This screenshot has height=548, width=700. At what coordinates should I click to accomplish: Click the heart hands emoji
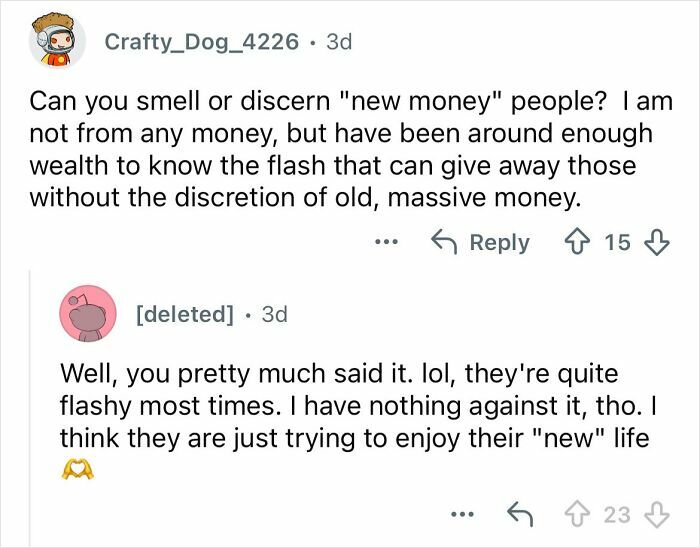coord(77,469)
